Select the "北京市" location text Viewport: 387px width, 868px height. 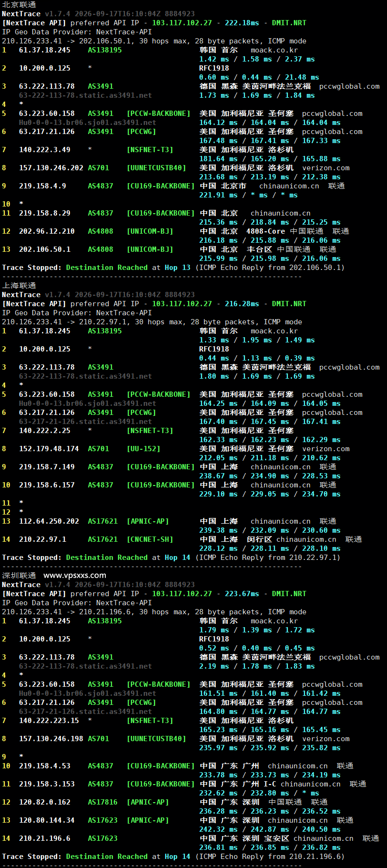(x=234, y=186)
